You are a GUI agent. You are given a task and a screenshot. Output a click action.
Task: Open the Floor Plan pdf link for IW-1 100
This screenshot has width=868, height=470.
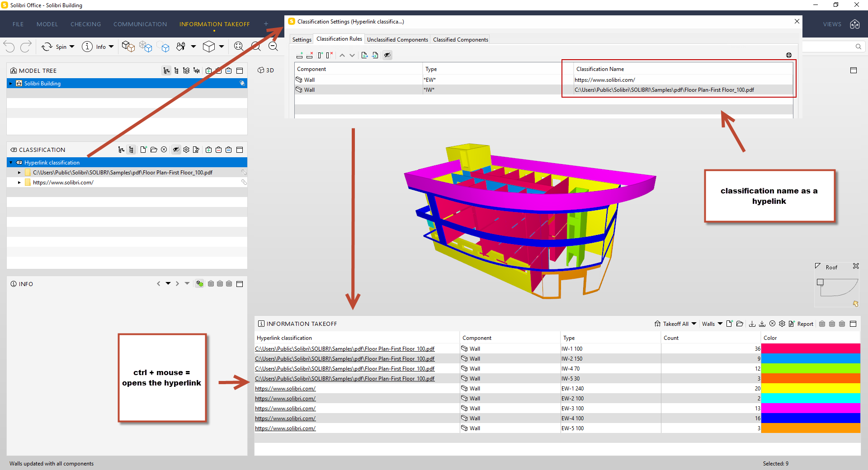coord(344,349)
